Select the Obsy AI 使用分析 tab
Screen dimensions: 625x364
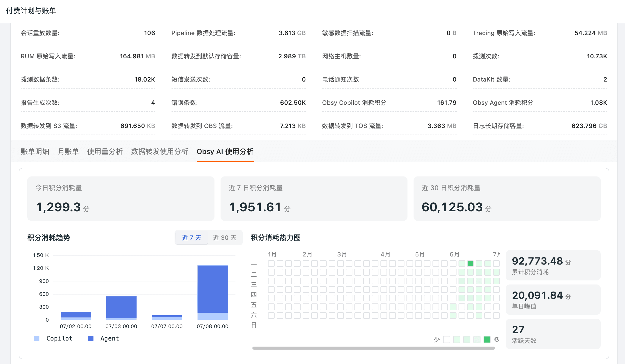click(x=225, y=151)
